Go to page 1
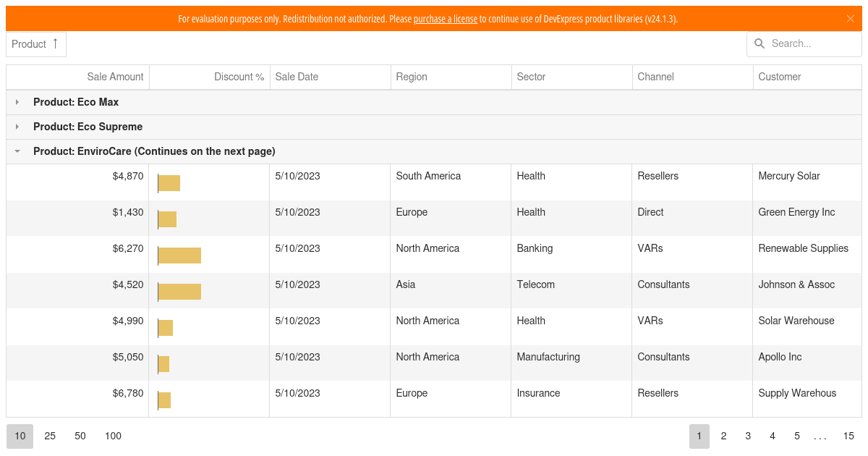This screenshot has width=868, height=456. tap(699, 436)
